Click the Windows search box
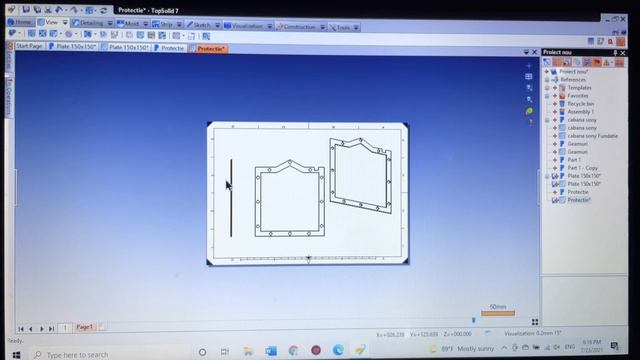Image resolution: width=640 pixels, height=360 pixels. (110, 355)
